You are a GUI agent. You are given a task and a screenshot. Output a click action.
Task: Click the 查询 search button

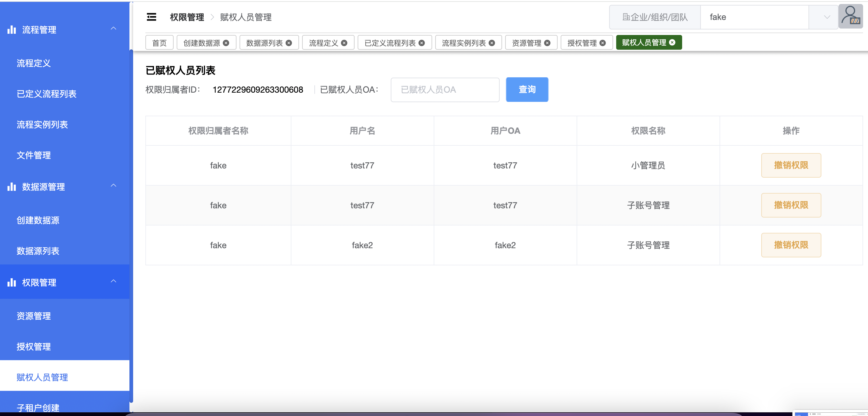pos(527,89)
